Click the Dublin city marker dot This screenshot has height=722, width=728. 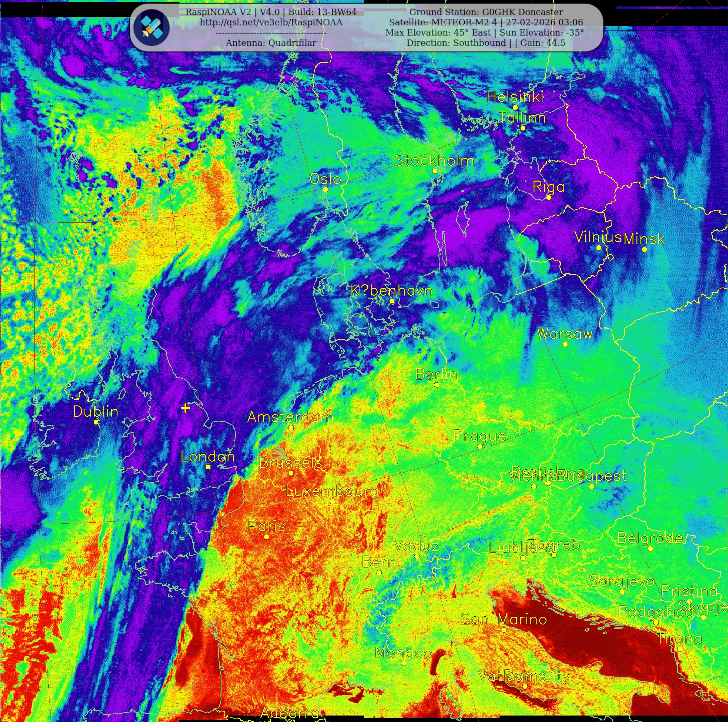[96, 422]
